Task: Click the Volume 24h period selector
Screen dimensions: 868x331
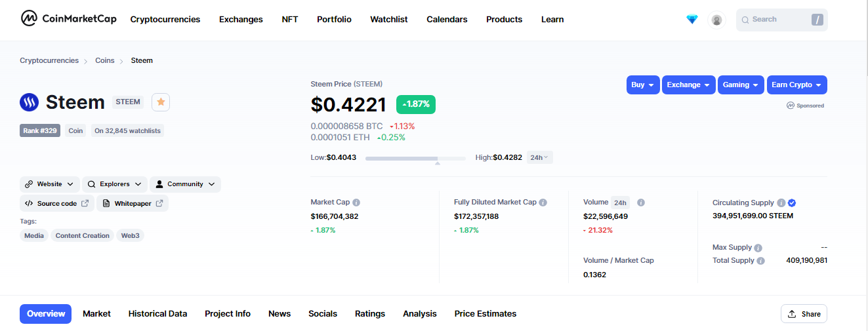Action: [620, 203]
